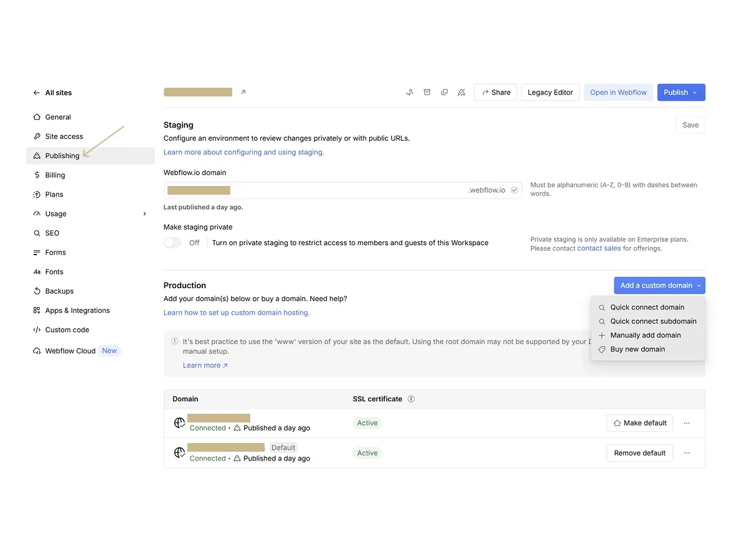Click the SSL certificate column header
747x560 pixels.
[x=378, y=399]
